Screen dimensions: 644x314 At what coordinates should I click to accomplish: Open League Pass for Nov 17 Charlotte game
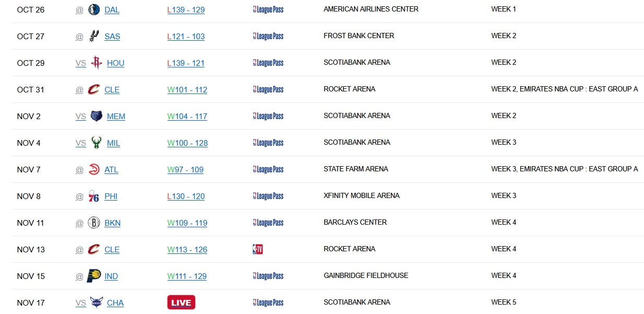268,303
